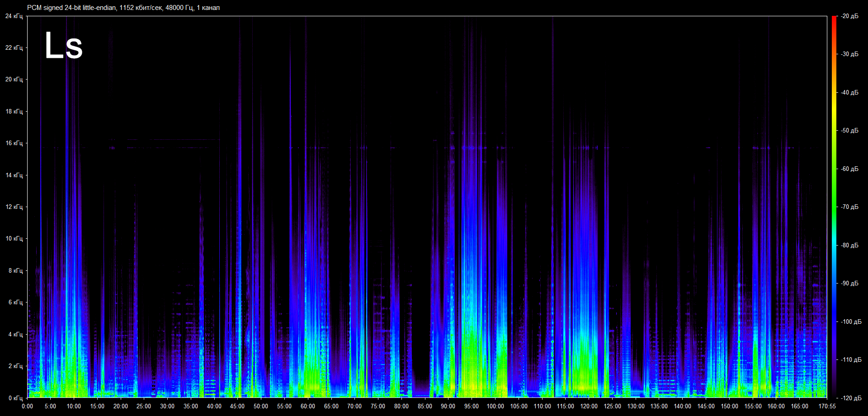Screen dimensions: 868x416
Task: Click the -90 дБ level scale label
Action: coord(849,283)
